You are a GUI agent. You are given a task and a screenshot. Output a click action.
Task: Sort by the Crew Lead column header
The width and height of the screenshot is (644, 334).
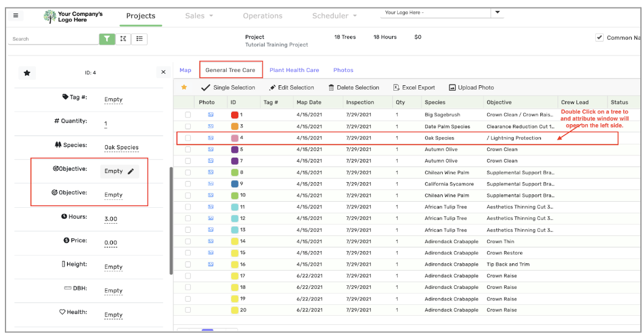574,102
